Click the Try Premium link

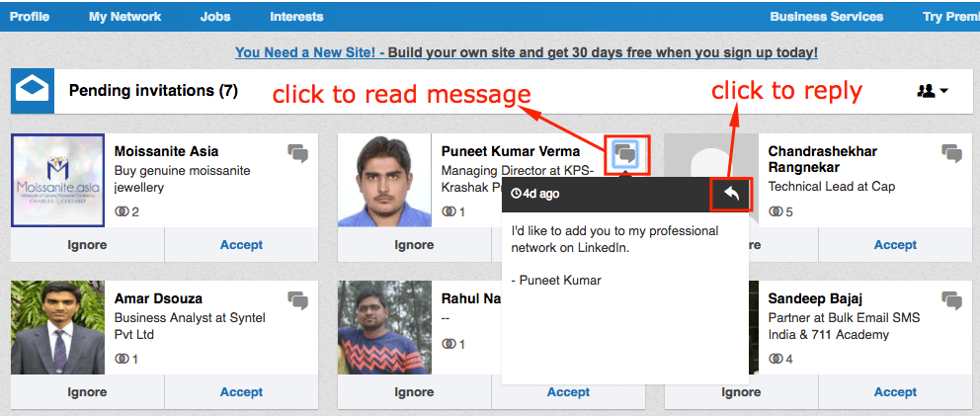(x=951, y=17)
